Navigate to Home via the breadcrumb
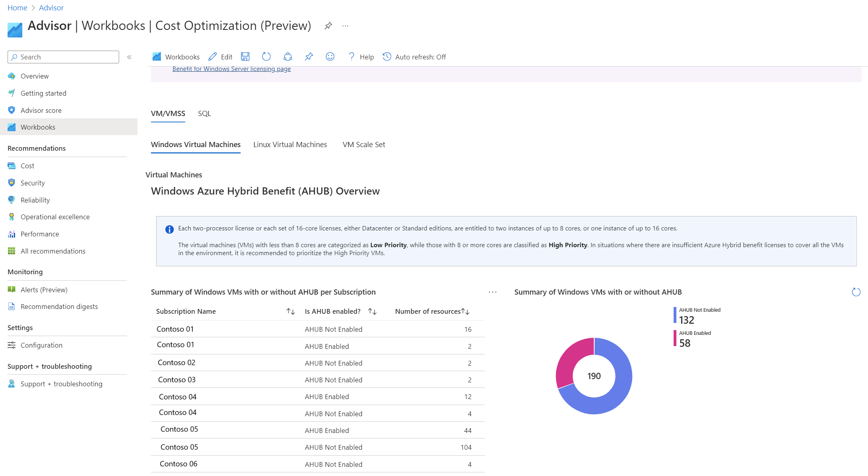Image resolution: width=868 pixels, height=476 pixels. pos(17,8)
